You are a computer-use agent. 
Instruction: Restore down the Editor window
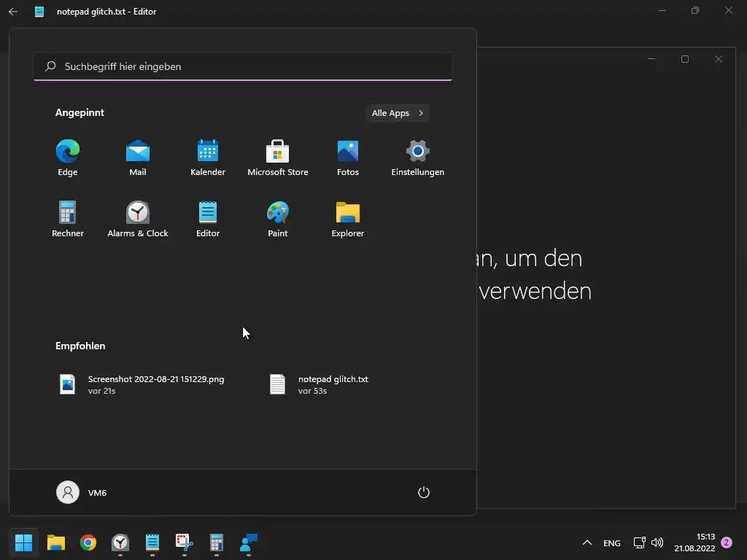[695, 10]
